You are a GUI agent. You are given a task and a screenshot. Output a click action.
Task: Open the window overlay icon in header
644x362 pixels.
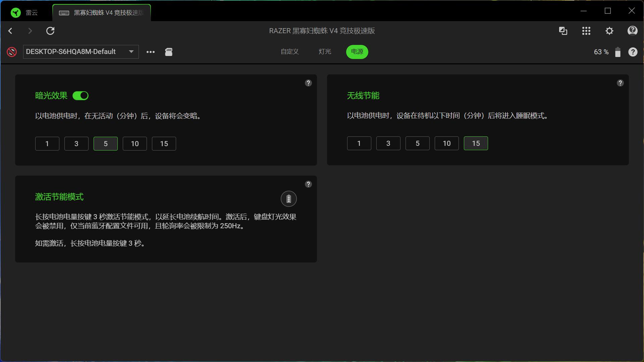click(x=563, y=31)
